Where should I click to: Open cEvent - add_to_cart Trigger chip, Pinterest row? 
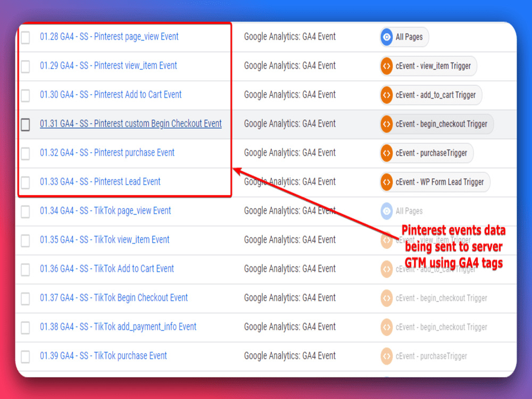click(x=431, y=95)
